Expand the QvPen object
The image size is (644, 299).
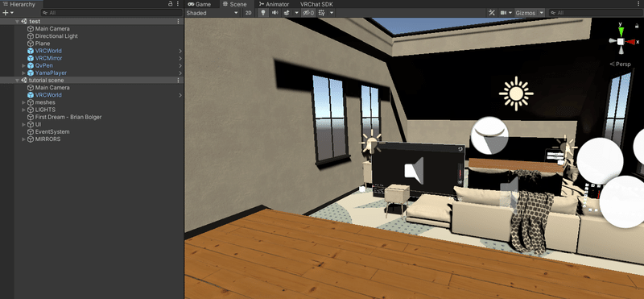click(23, 66)
